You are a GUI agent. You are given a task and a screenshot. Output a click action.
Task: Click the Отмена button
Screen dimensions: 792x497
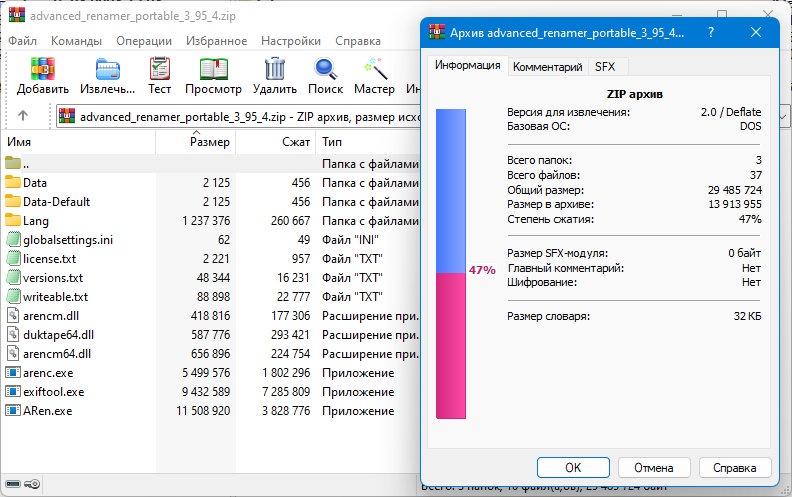(x=654, y=468)
